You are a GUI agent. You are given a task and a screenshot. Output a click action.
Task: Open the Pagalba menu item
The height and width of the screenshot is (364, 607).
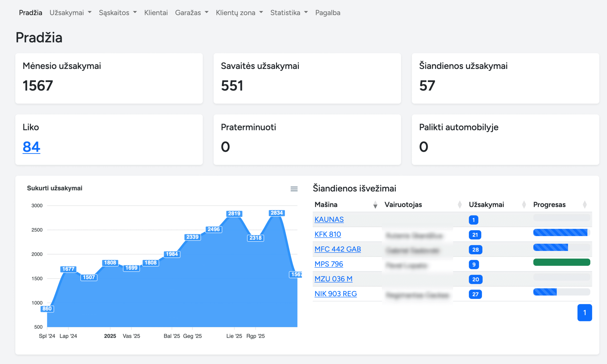327,13
